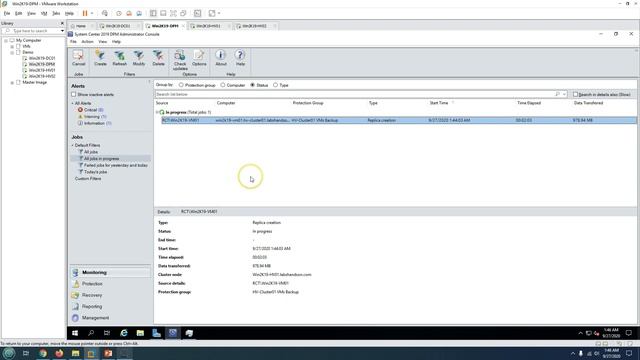
Task: Select Computer group-by radio button
Action: 223,85
